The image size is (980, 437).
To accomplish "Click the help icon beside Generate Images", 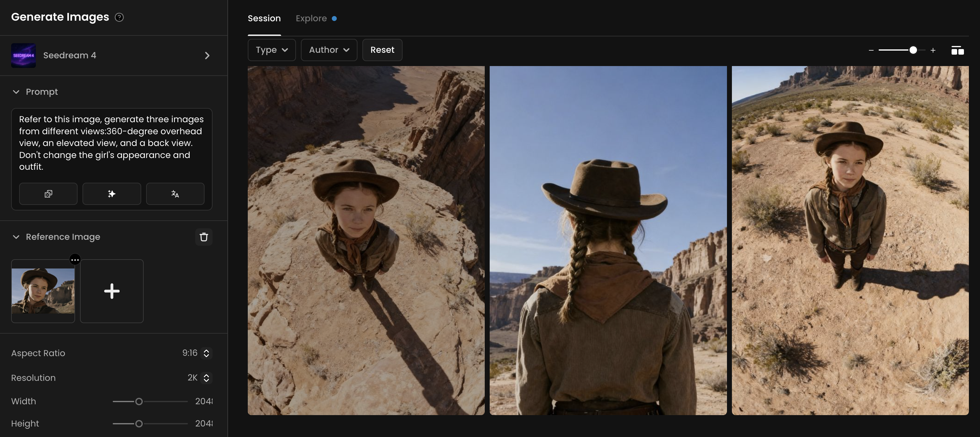I will pos(119,18).
